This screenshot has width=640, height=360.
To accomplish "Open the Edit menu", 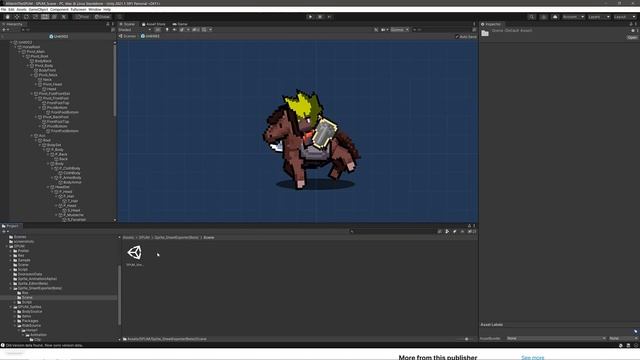I will click(x=11, y=9).
